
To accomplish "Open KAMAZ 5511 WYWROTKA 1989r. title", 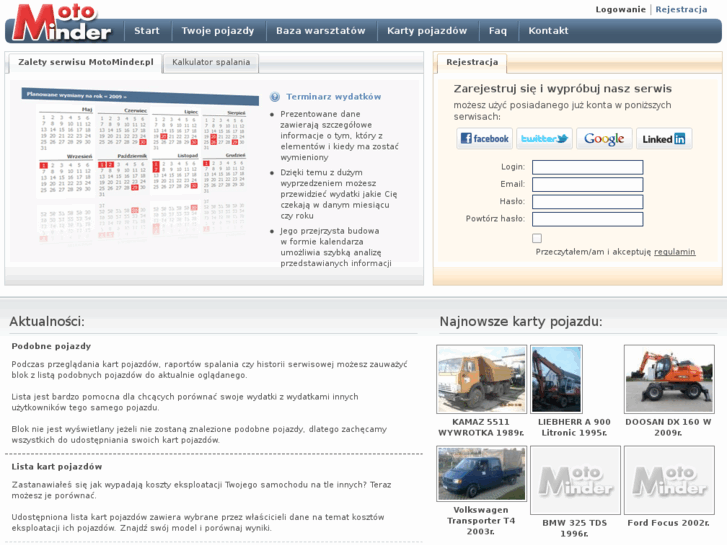I will [x=481, y=427].
